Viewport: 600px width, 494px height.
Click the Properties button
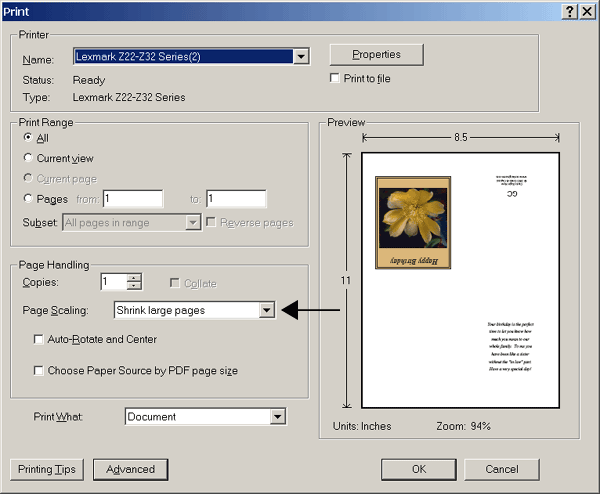376,55
